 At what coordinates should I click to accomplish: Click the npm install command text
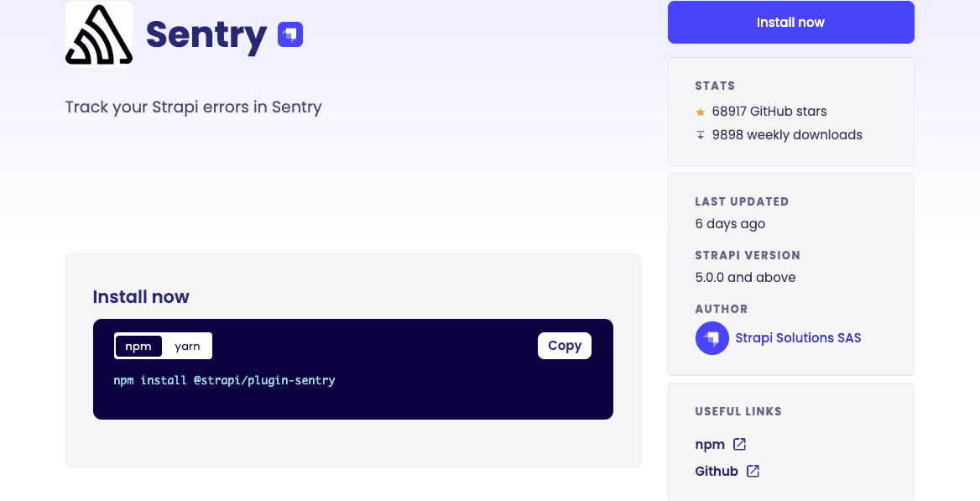coord(224,380)
